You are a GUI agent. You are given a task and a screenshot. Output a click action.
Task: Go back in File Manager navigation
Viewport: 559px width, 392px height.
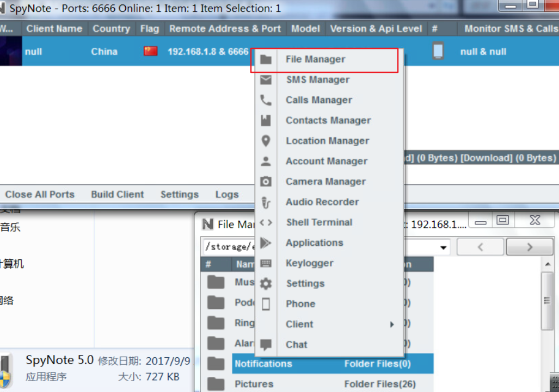tap(480, 247)
